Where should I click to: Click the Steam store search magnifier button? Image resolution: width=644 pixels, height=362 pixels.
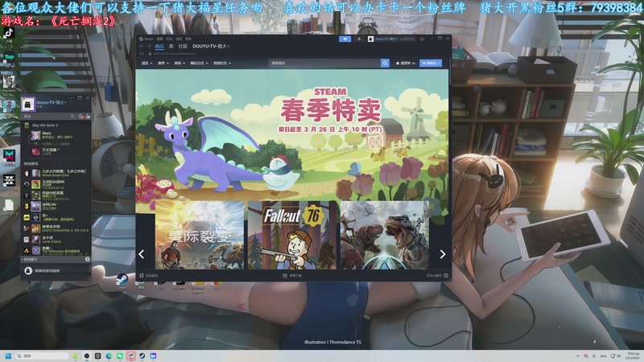click(x=385, y=63)
